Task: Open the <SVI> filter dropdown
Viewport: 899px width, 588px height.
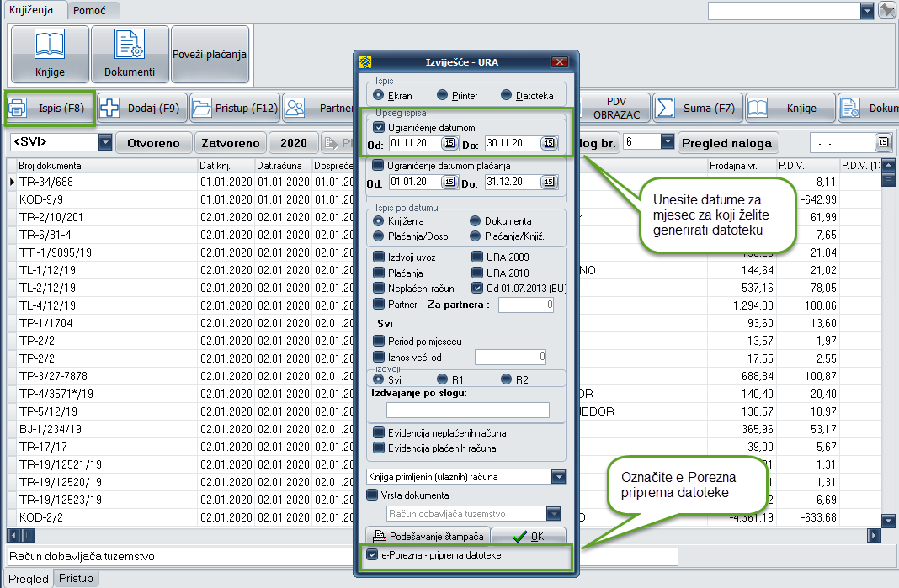Action: point(105,142)
